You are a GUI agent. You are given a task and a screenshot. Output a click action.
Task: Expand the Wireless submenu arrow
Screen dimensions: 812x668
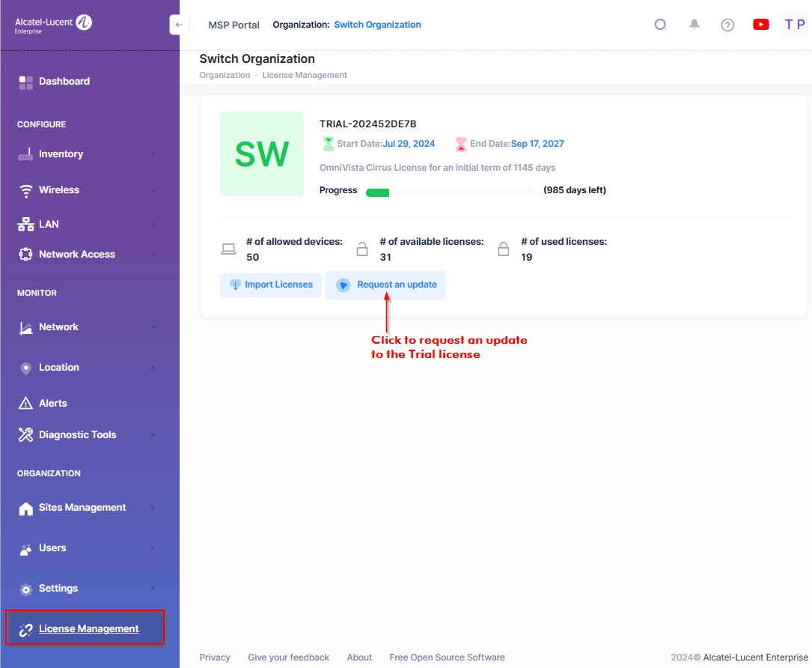click(x=152, y=190)
